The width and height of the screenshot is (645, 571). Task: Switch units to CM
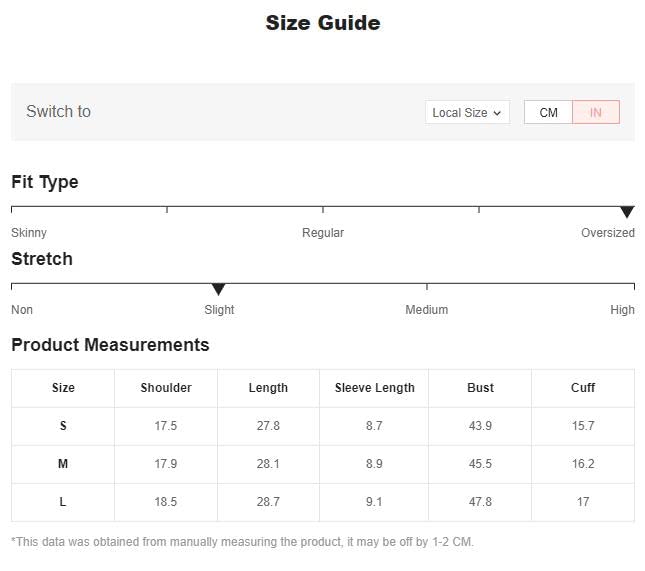pos(548,112)
